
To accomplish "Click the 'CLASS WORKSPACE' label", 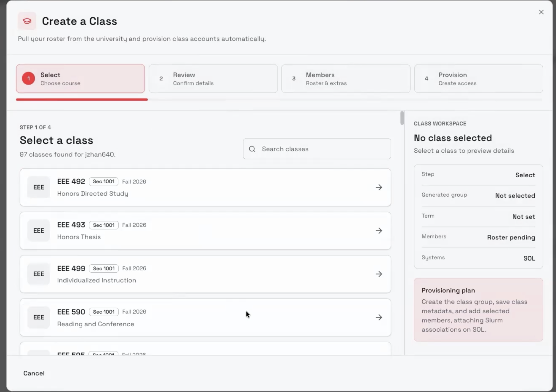I will click(x=440, y=124).
